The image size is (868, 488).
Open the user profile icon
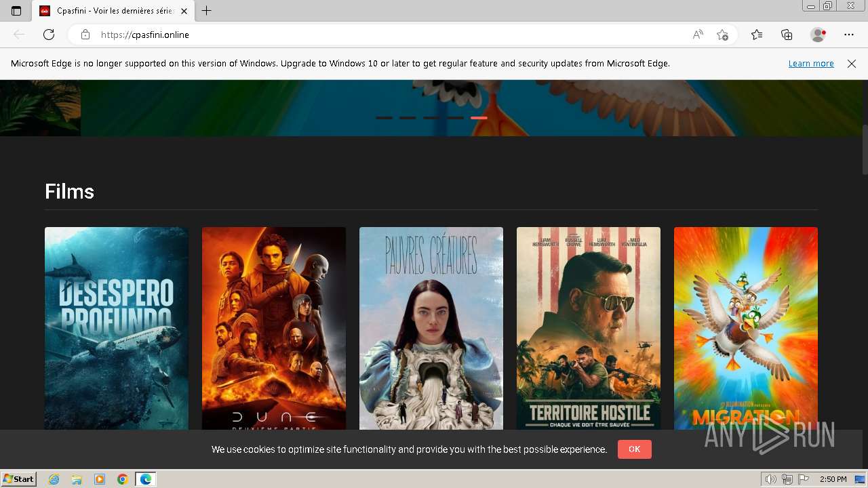click(x=818, y=35)
